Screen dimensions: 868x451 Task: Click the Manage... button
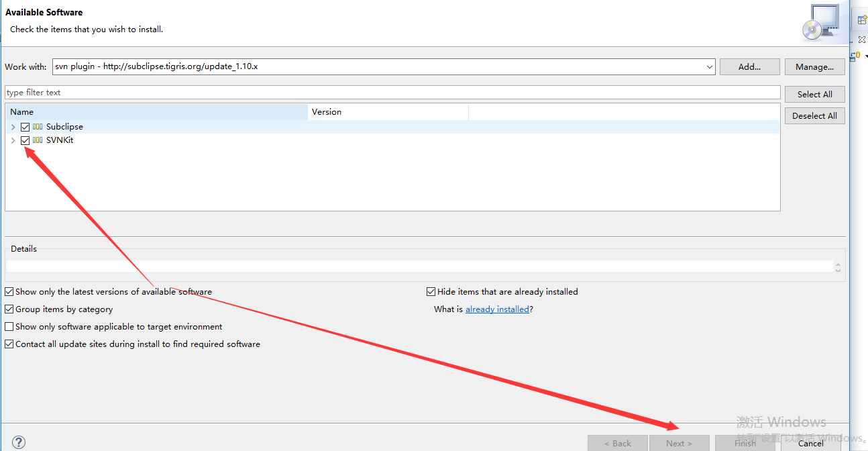coord(814,67)
